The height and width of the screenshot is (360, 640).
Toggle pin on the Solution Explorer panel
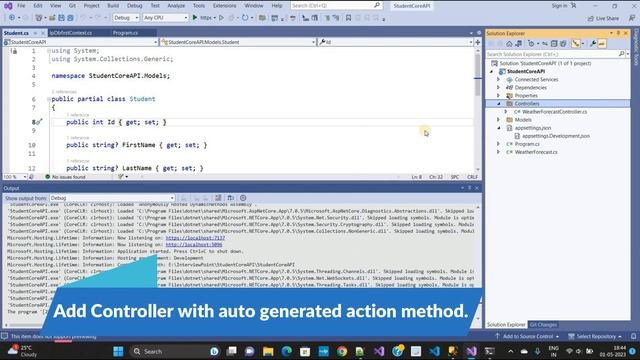click(618, 33)
